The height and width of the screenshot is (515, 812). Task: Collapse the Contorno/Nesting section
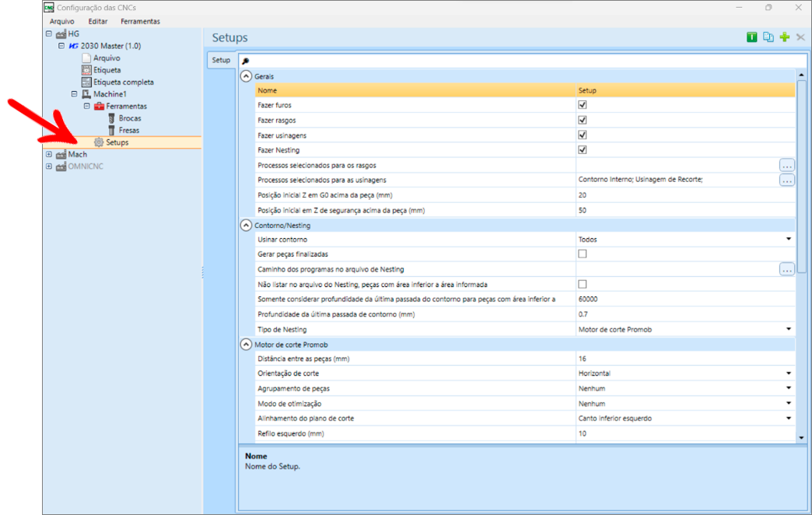tap(246, 226)
